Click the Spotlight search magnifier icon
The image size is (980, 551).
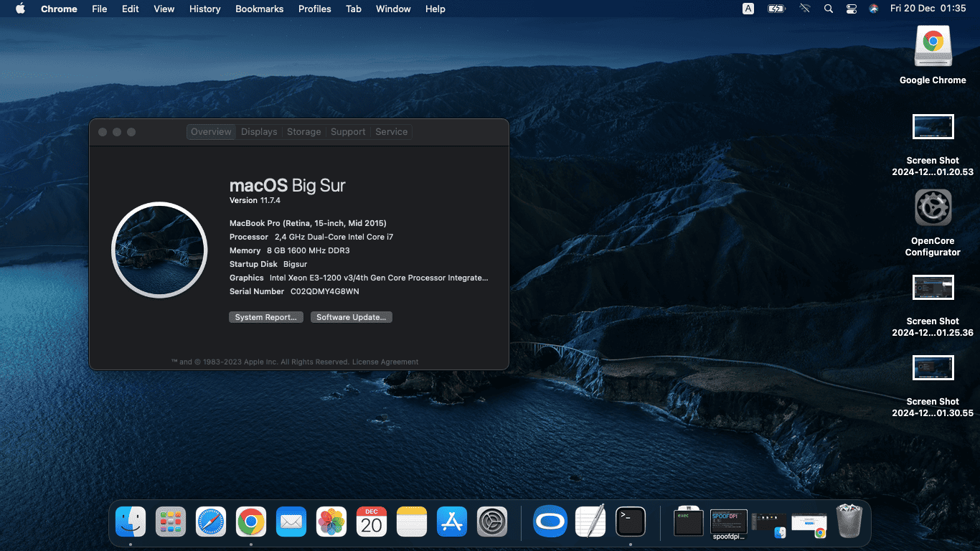tap(829, 9)
